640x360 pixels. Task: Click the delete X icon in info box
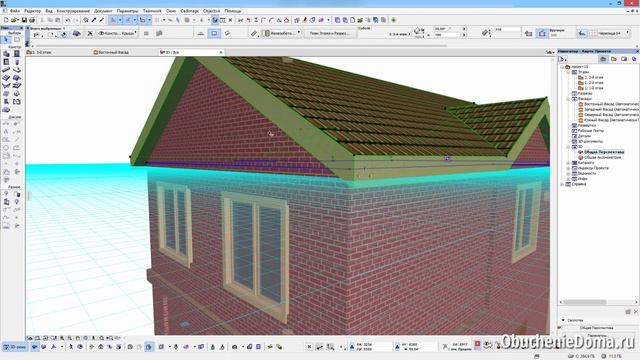coord(90,33)
